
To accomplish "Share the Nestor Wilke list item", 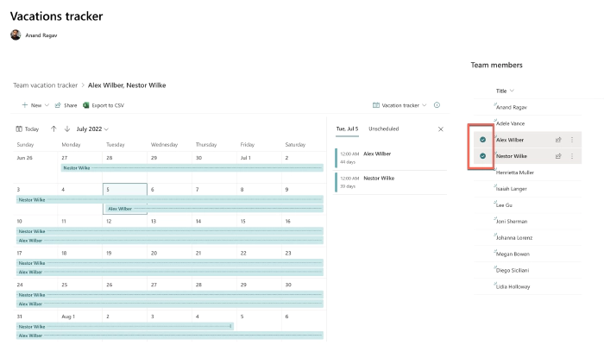I will [x=558, y=156].
